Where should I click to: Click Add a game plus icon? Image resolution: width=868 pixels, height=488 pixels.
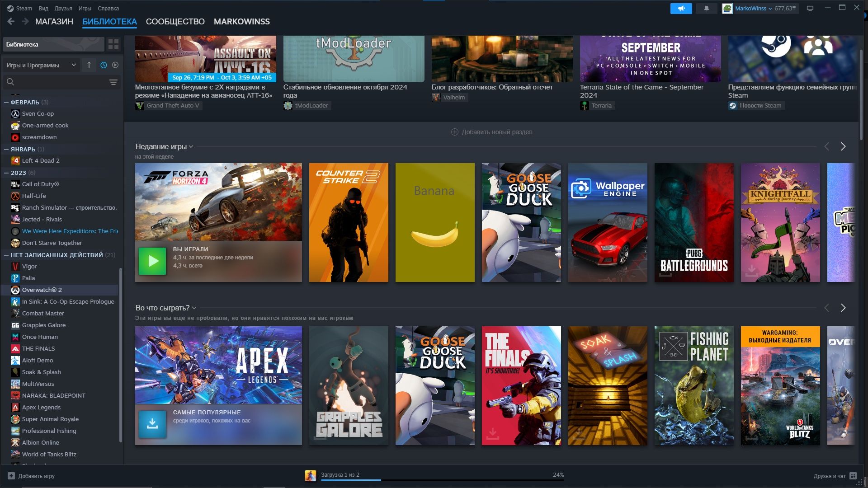[11, 476]
